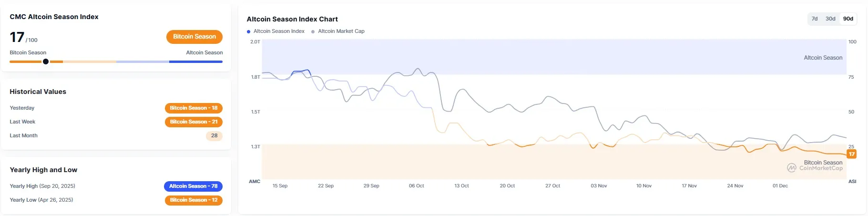868x216 pixels.
Task: Click the Altcoin Season zone label in chart
Action: pos(823,58)
